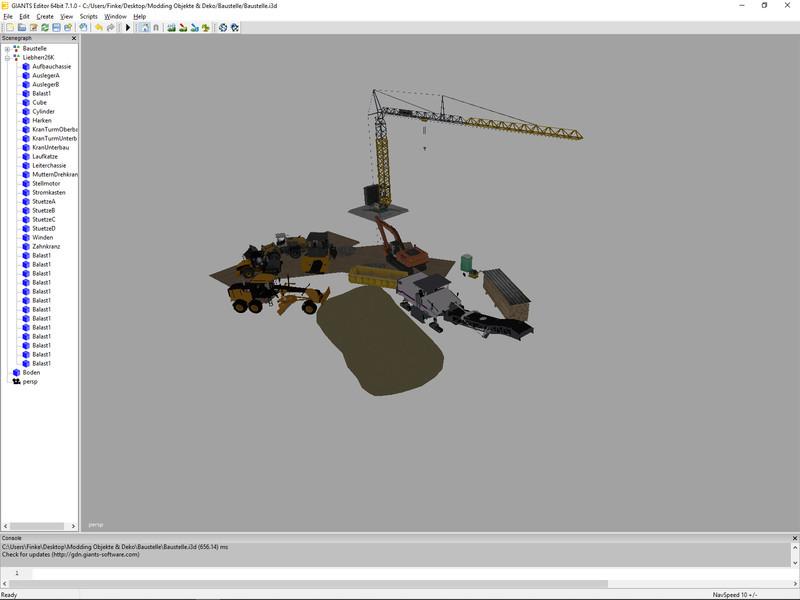
Task: Click the New scene toolbar icon
Action: [x=8, y=28]
